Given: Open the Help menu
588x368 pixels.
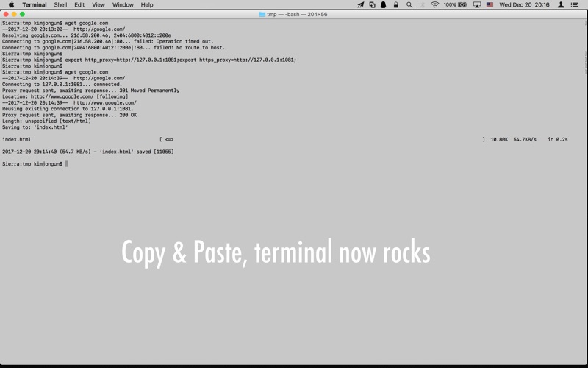Looking at the screenshot, I should point(147,5).
